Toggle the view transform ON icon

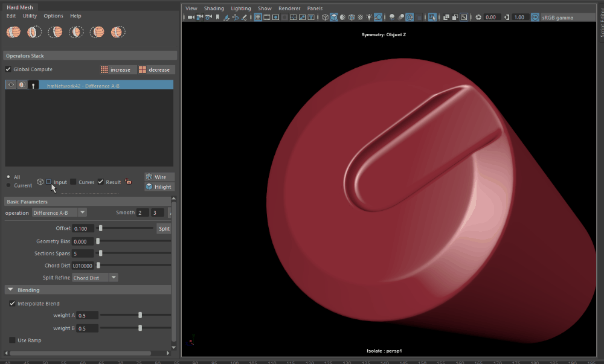coord(535,18)
